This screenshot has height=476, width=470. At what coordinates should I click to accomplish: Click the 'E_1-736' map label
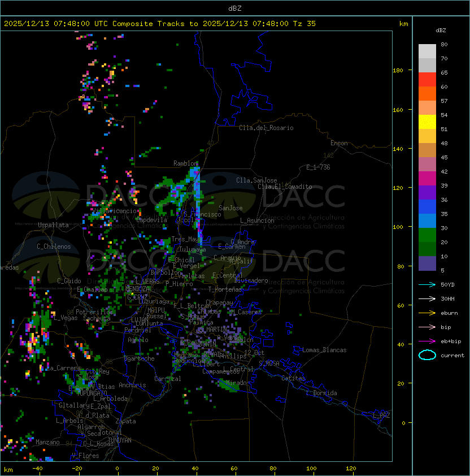click(x=318, y=167)
